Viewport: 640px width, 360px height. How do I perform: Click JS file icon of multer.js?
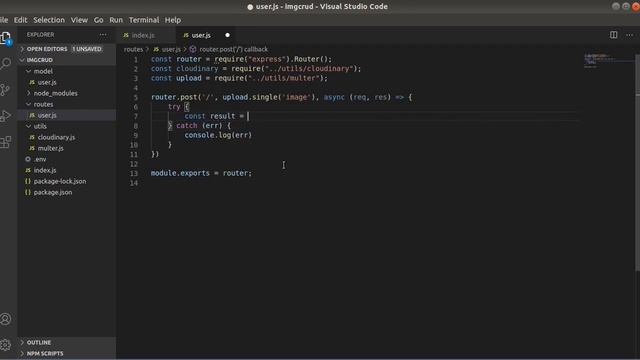coord(32,148)
